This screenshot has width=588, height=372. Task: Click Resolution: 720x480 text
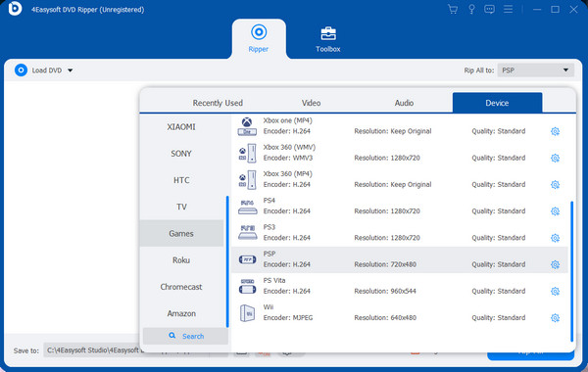(385, 264)
